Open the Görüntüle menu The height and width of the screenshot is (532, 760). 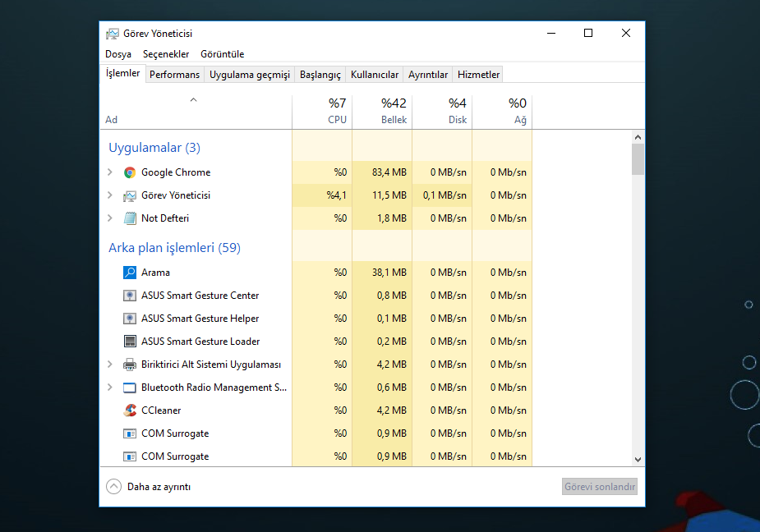coord(223,54)
